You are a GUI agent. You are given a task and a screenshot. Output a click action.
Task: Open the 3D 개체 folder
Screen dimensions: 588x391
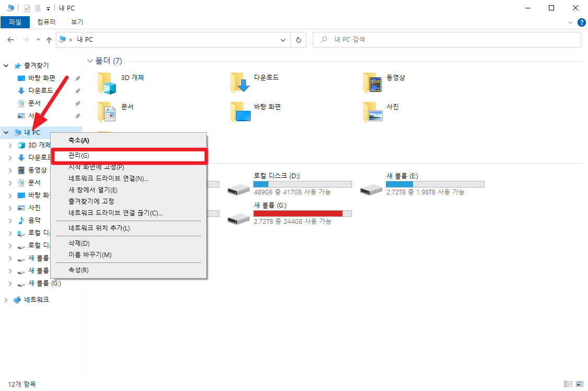click(x=107, y=83)
